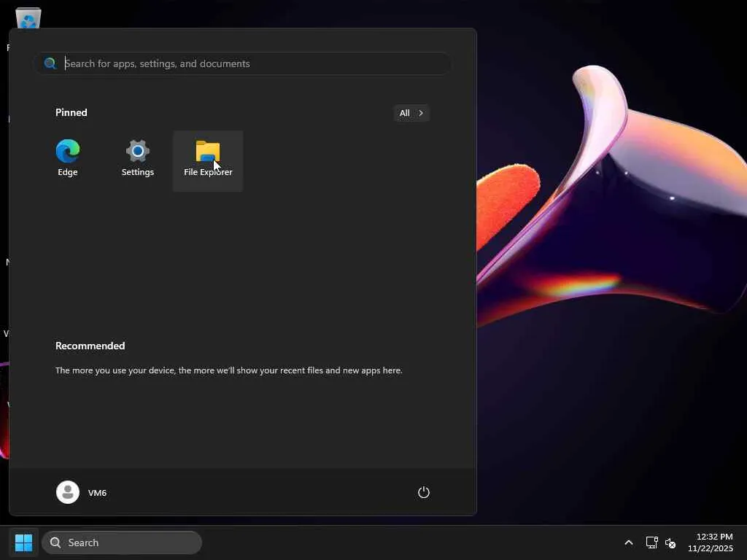Show All apps list
The height and width of the screenshot is (560, 747).
tap(411, 113)
